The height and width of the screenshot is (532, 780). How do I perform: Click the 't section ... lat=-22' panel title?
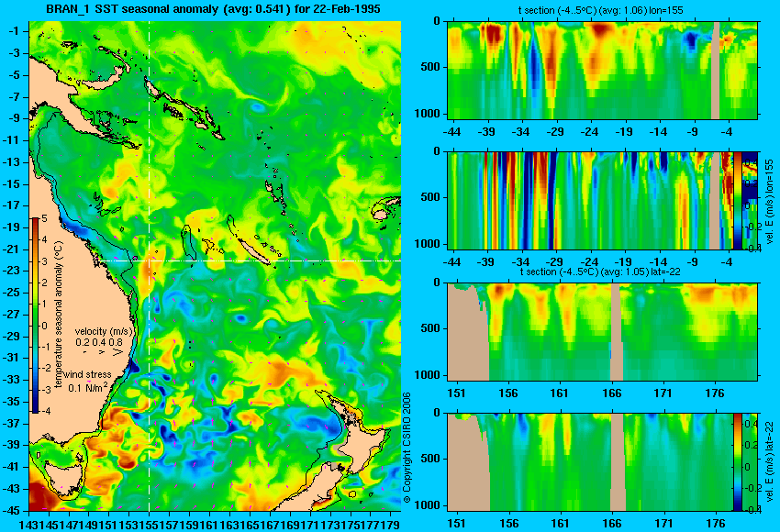click(600, 272)
